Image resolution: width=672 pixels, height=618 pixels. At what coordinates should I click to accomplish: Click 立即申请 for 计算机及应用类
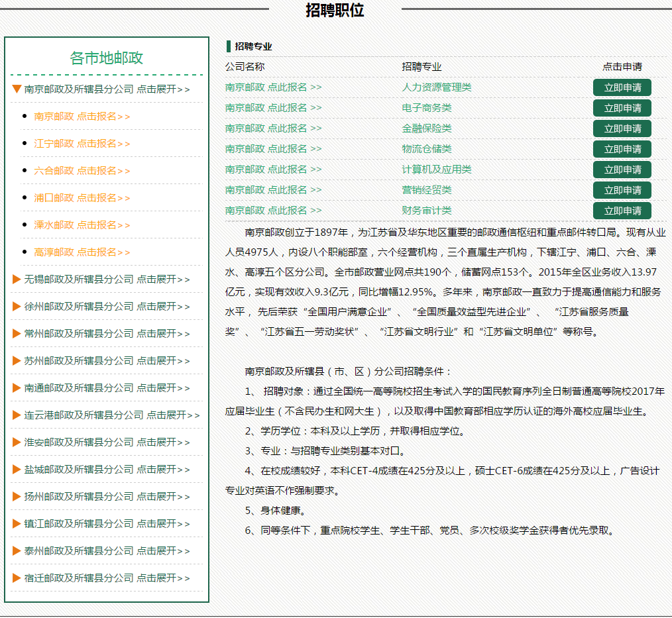(x=622, y=170)
